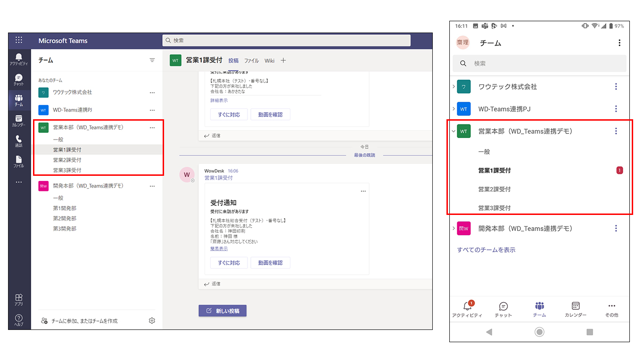The image size is (644, 362).
Task: Tap Calendar in the mobile bottom bar
Action: 576,309
